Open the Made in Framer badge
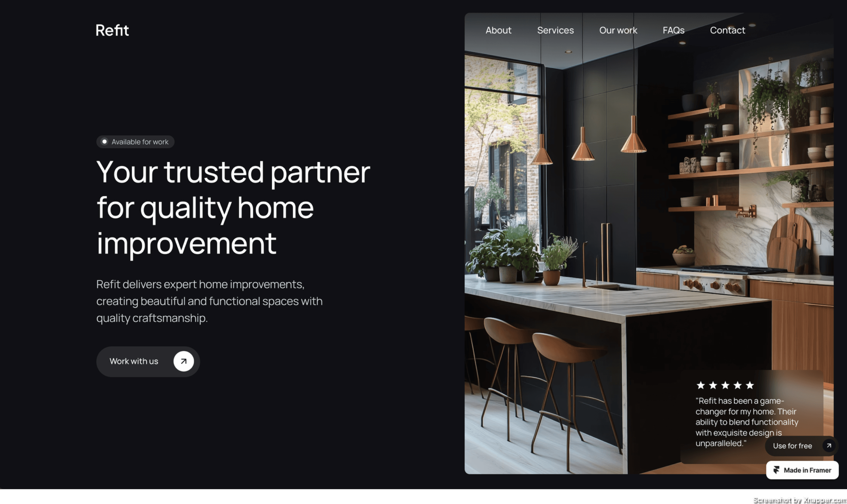Screen dimensions: 847x504 tap(802, 470)
